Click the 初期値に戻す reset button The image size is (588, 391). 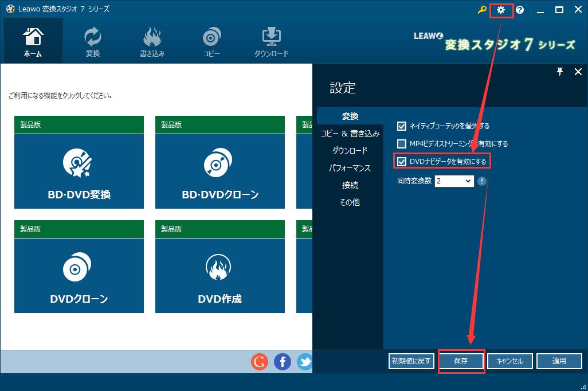[x=411, y=361]
